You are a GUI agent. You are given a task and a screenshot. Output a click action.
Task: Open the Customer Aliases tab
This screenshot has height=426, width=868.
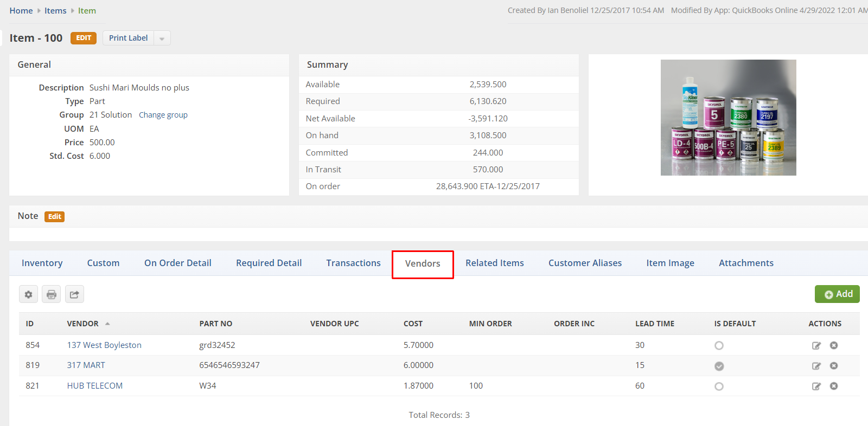point(585,263)
